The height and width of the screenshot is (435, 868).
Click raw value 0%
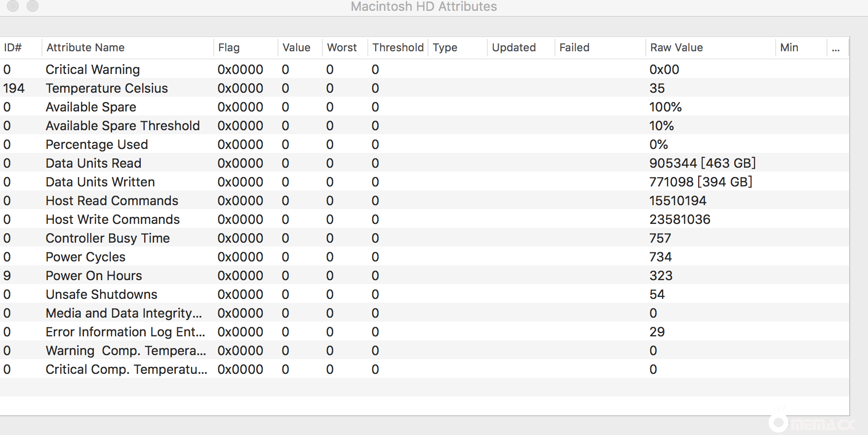[x=659, y=145]
